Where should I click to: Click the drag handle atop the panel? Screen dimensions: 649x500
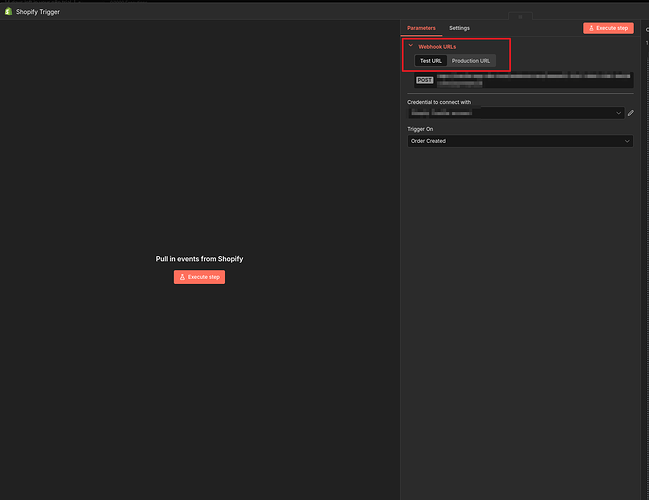pos(520,17)
